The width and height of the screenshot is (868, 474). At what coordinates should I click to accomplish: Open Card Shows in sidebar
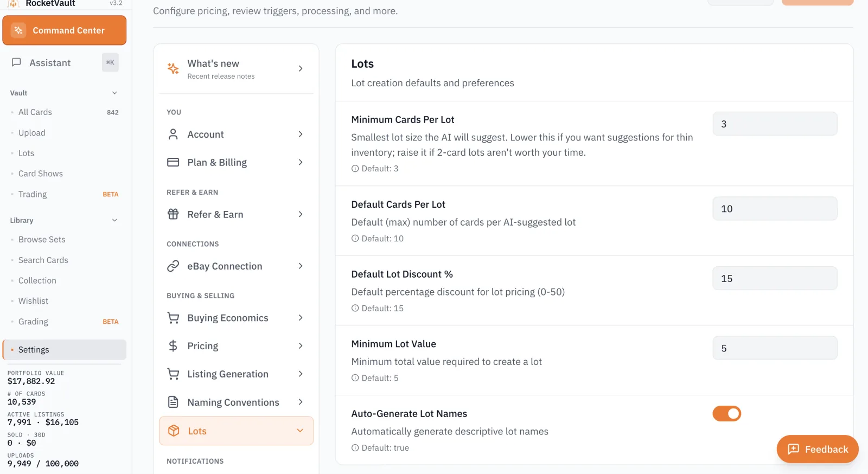click(65, 174)
